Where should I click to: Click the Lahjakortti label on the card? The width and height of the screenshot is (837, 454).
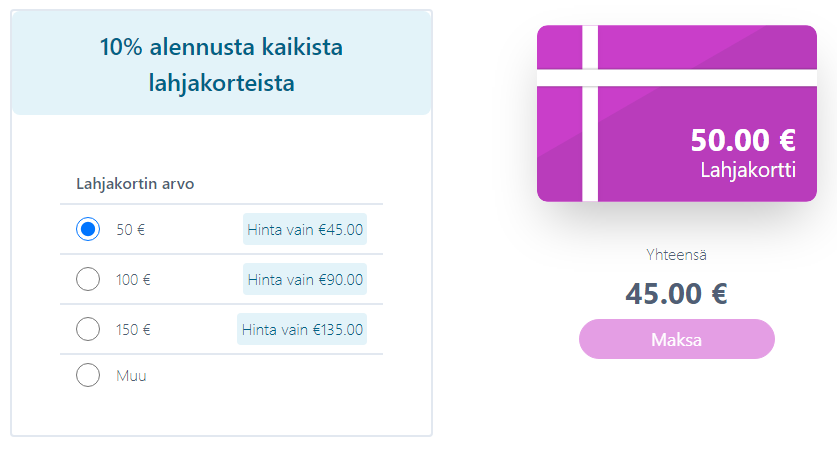(748, 170)
